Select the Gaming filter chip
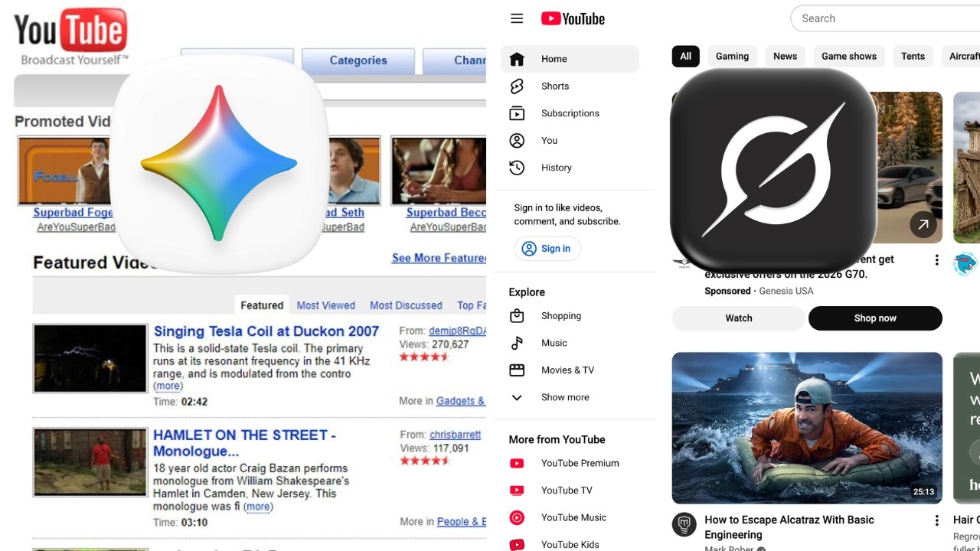Screen dimensions: 980x551 tap(732, 56)
